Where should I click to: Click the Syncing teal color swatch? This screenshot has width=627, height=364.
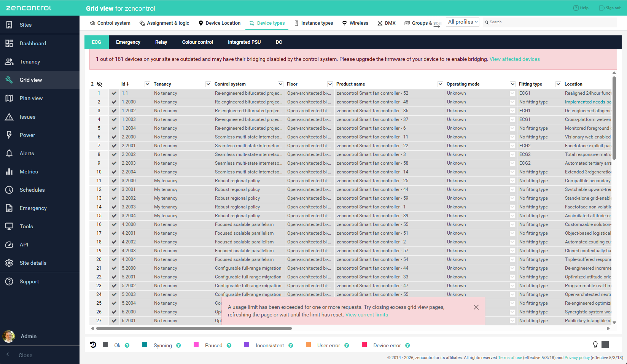click(x=145, y=345)
